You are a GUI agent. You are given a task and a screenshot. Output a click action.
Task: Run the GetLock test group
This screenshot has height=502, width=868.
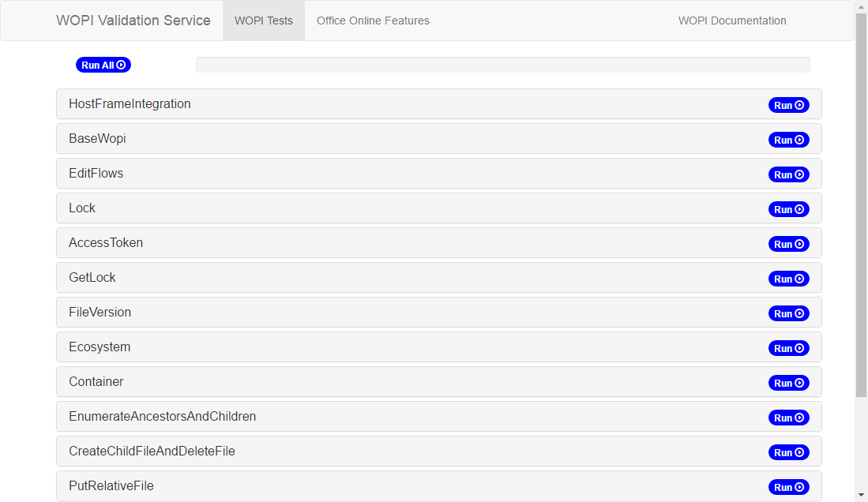click(x=788, y=279)
